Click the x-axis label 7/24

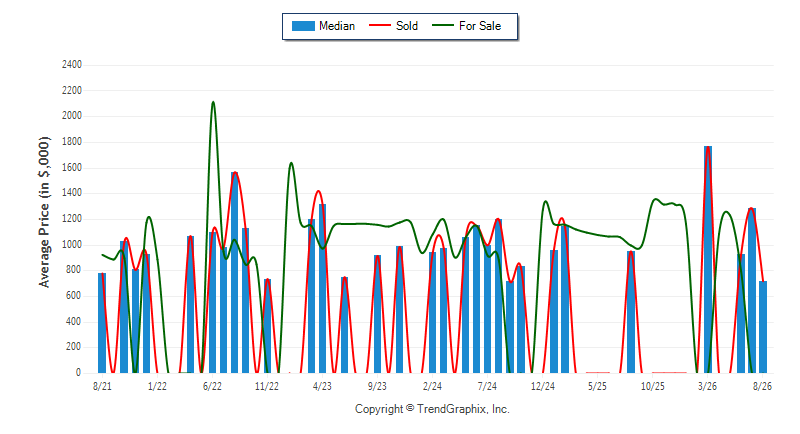click(487, 386)
